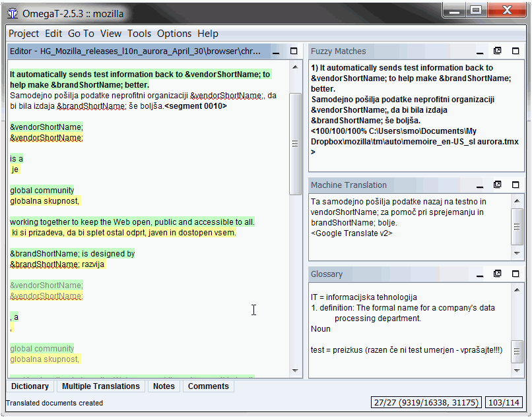Image resolution: width=532 pixels, height=420 pixels.
Task: Minimize the Glossary pane
Action: 481,274
